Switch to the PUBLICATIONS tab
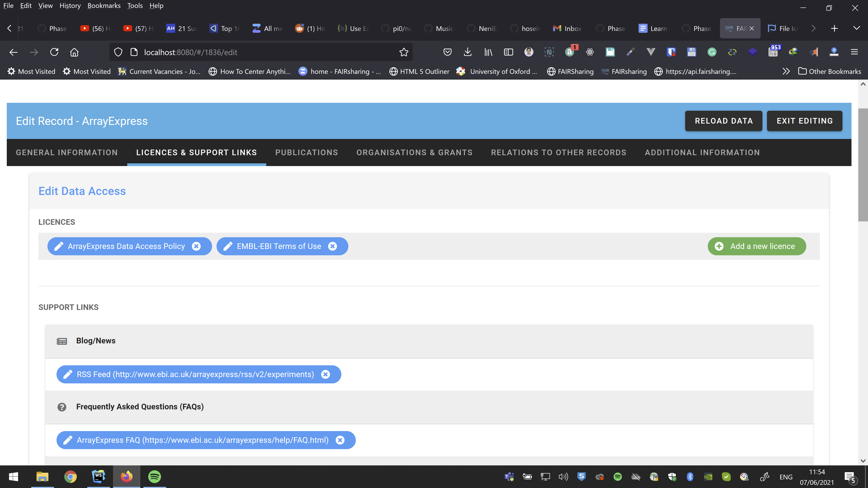Image resolution: width=868 pixels, height=488 pixels. pos(306,152)
